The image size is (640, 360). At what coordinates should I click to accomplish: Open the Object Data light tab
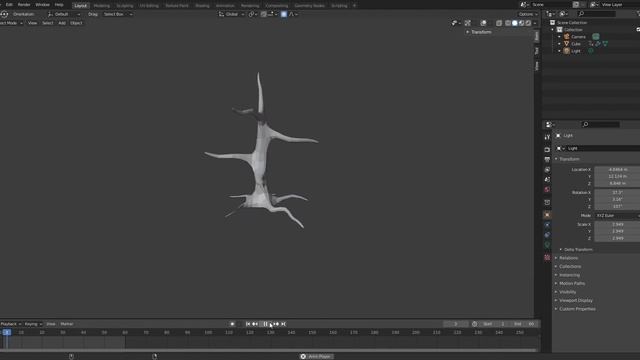pyautogui.click(x=547, y=245)
